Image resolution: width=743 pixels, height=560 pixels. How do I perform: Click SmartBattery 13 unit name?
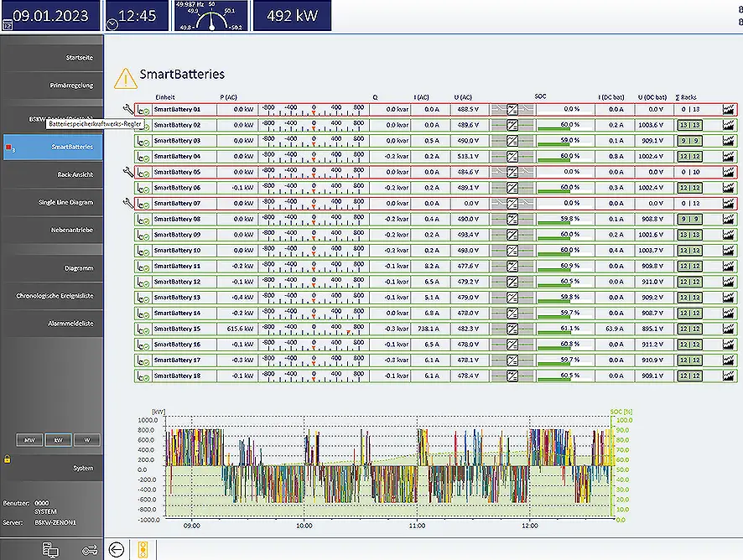coord(177,298)
